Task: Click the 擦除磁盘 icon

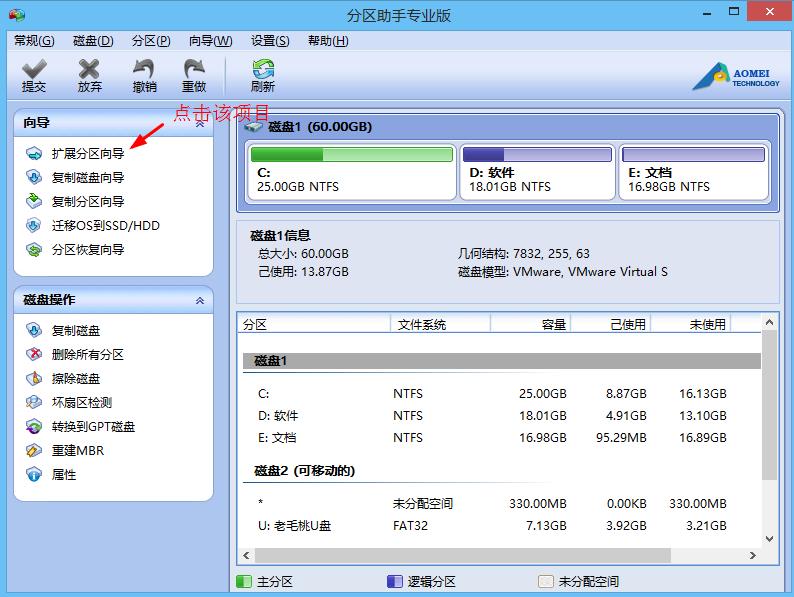Action: pos(34,378)
